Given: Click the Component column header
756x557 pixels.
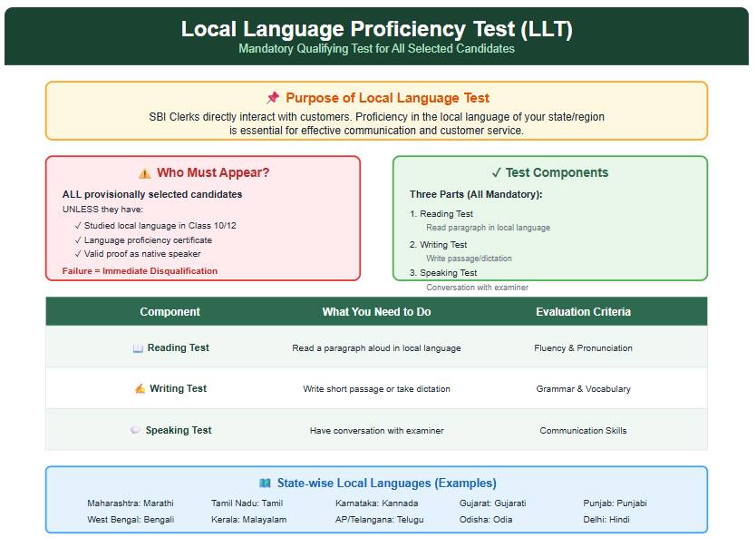Looking at the screenshot, I should [x=170, y=312].
